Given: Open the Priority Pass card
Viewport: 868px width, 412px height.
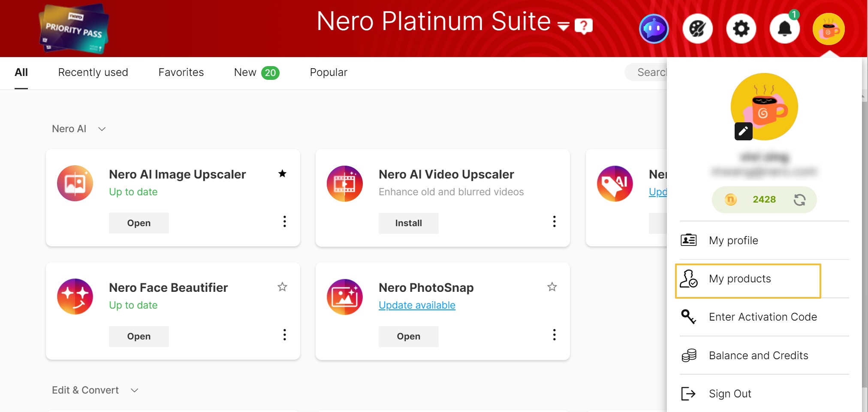Looking at the screenshot, I should tap(74, 28).
